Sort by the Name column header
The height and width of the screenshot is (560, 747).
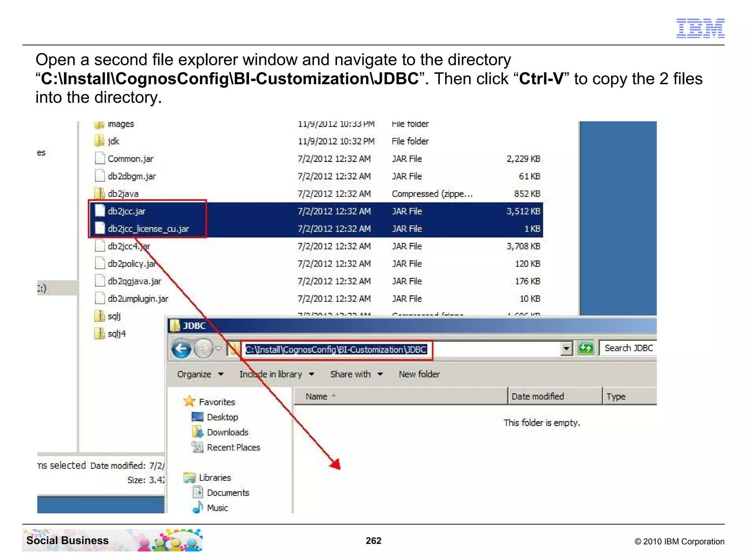pos(400,396)
